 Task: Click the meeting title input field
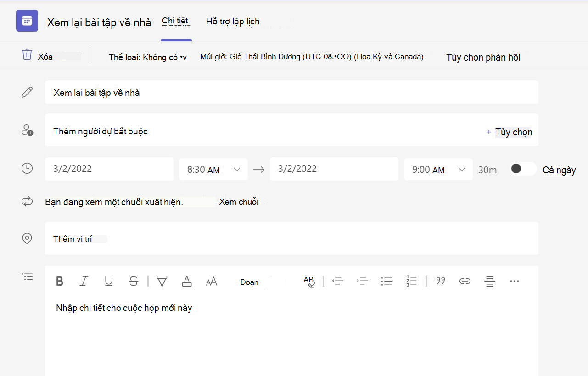pyautogui.click(x=291, y=92)
